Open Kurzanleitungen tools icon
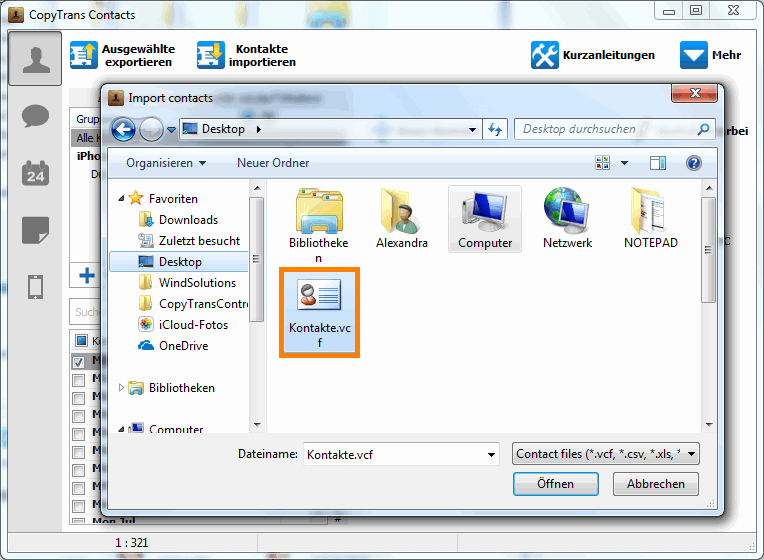This screenshot has height=560, width=764. coord(544,55)
